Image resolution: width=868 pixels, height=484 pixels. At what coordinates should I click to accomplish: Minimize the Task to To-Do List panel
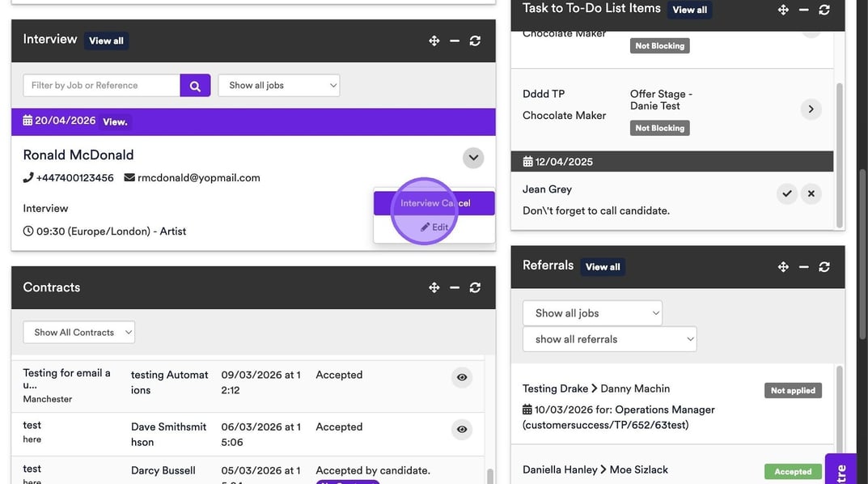click(803, 10)
